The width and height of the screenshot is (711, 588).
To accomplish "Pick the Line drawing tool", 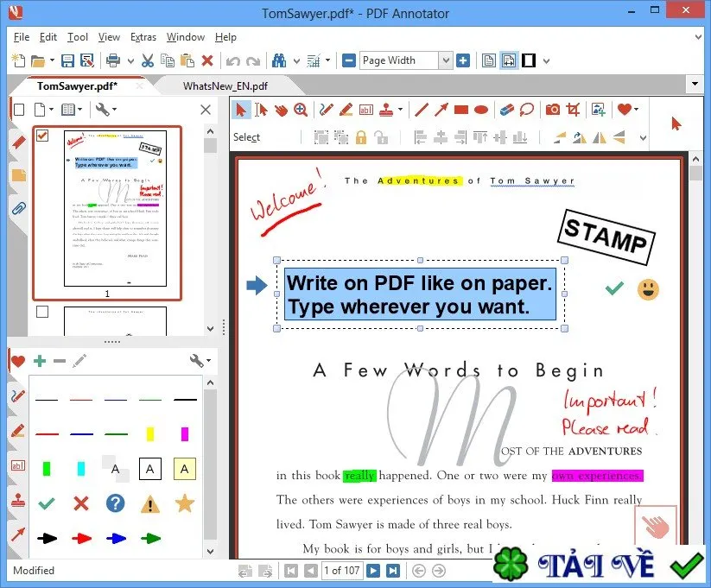I will coord(422,110).
